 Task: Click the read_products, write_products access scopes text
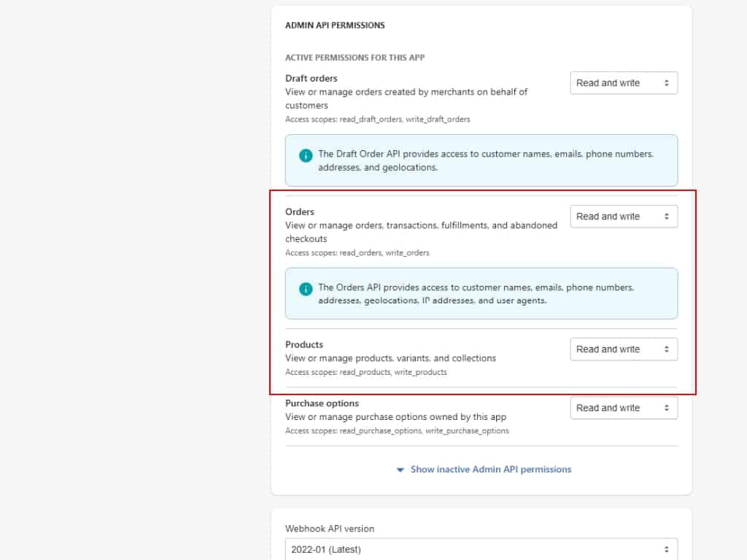(x=365, y=372)
